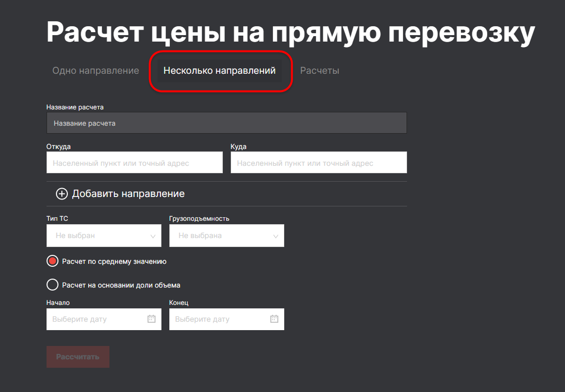565x392 pixels.
Task: Click the Добавить направление text link
Action: (128, 194)
